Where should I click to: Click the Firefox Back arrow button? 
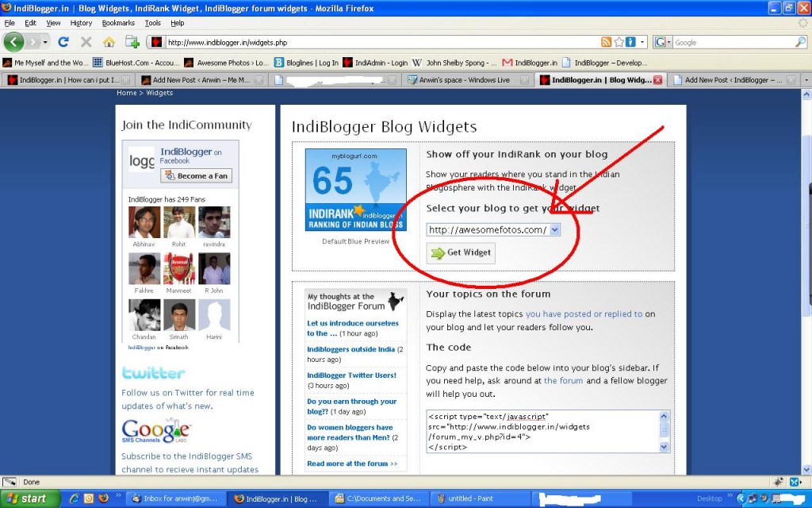coord(13,42)
